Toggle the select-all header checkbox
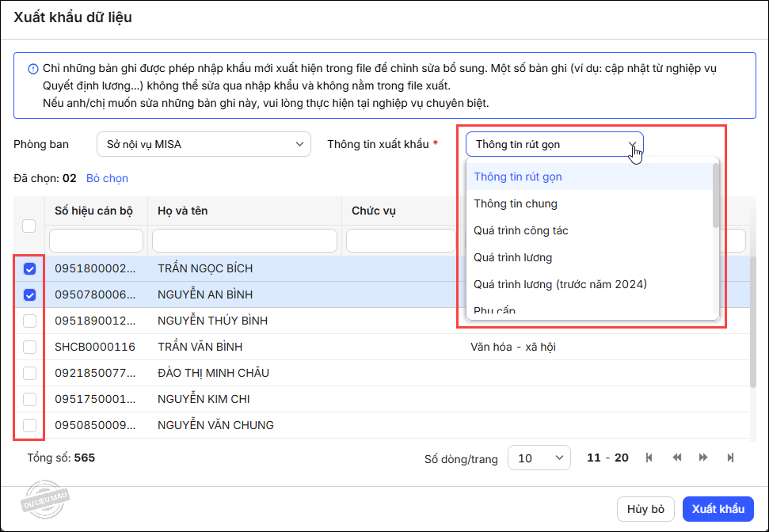The height and width of the screenshot is (532, 769). 29,226
